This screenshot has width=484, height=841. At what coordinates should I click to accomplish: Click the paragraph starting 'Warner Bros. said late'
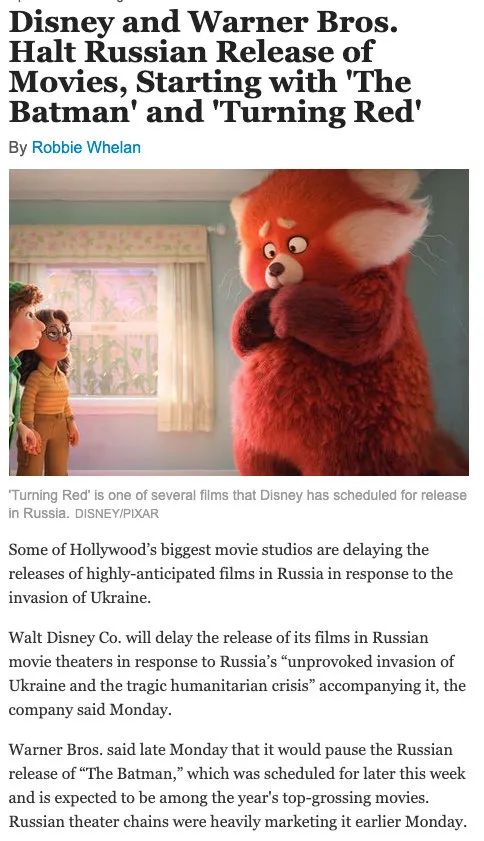(237, 785)
